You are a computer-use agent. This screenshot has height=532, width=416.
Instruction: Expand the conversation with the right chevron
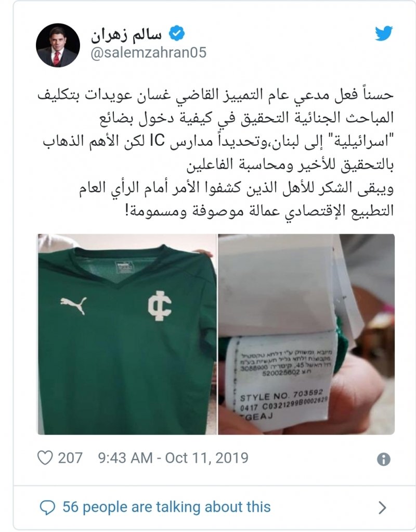382,508
